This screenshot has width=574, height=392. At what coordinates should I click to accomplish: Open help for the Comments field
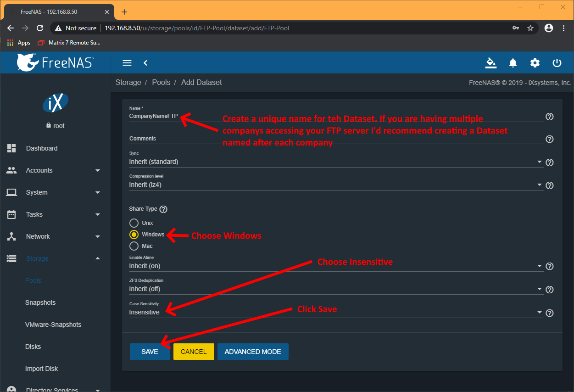[x=550, y=139]
